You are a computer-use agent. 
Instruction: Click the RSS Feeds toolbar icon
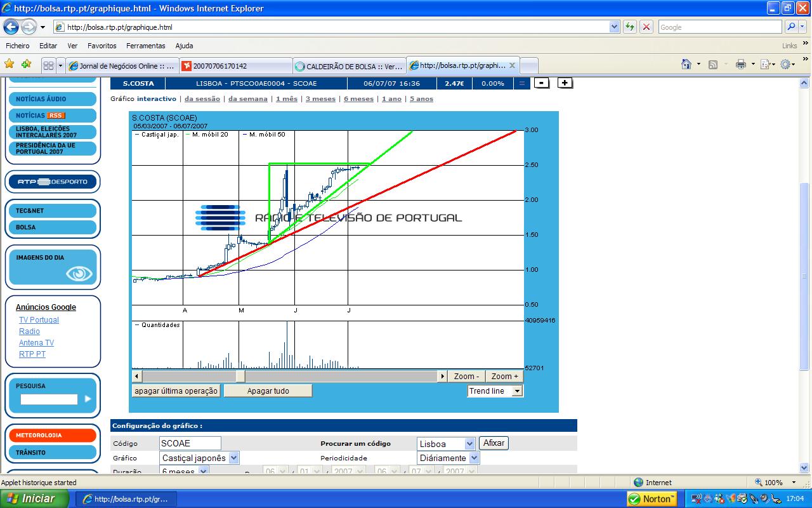[x=713, y=64]
